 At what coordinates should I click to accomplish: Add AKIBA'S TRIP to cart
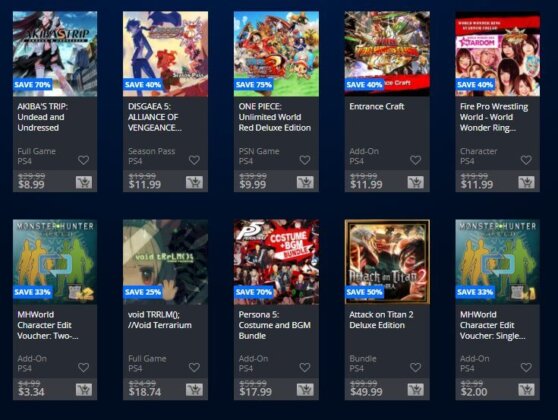click(x=84, y=182)
